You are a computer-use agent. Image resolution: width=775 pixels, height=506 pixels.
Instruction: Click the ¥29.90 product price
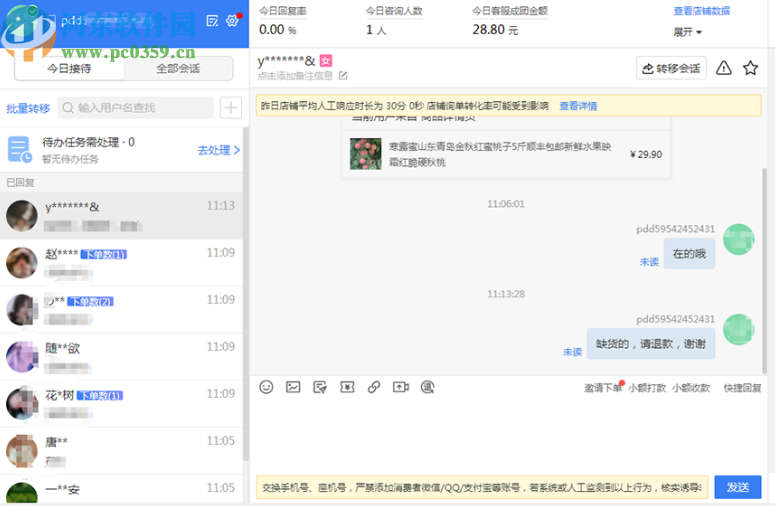[x=646, y=154]
